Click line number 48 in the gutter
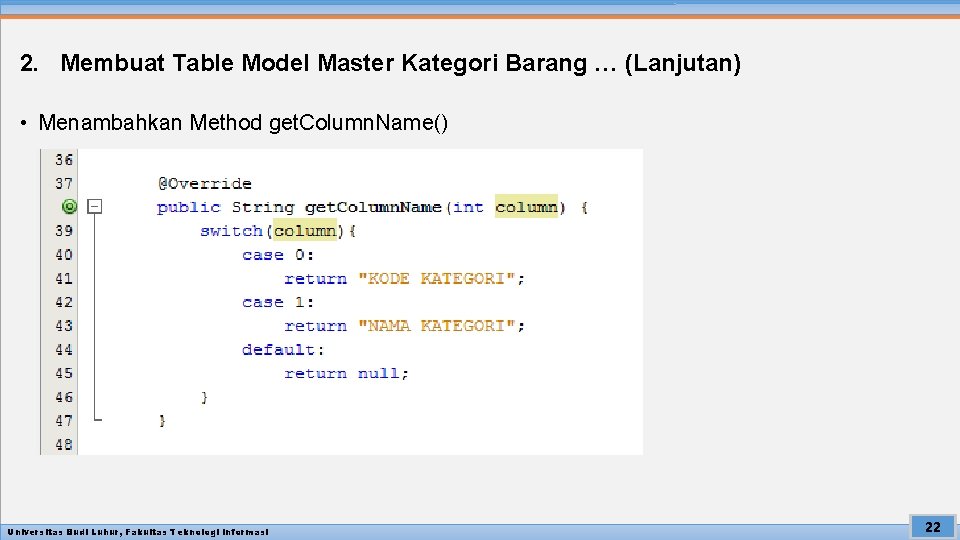This screenshot has width=960, height=540. [64, 444]
